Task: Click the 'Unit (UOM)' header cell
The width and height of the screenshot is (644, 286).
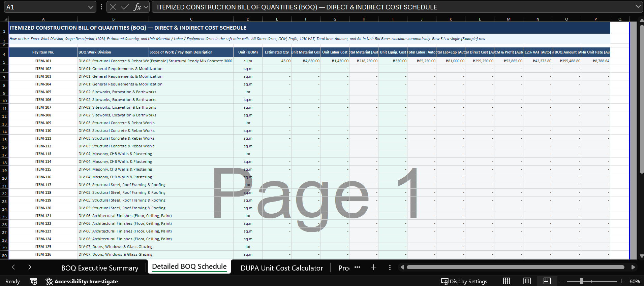Action: click(248, 52)
